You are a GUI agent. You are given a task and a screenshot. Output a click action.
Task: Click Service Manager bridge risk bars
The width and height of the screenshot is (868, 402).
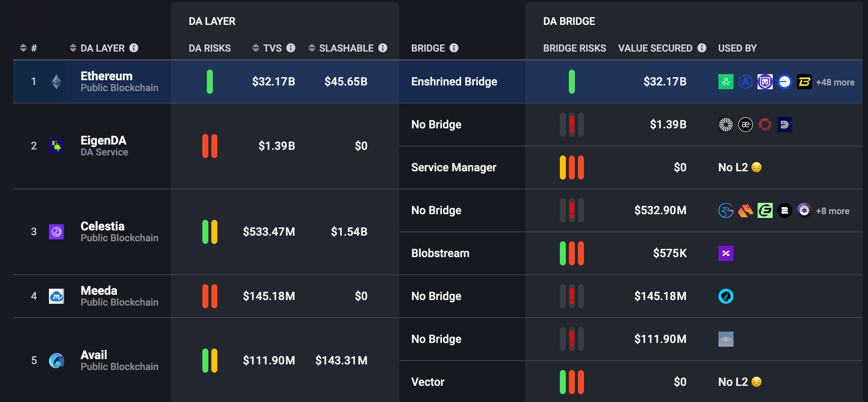click(572, 167)
